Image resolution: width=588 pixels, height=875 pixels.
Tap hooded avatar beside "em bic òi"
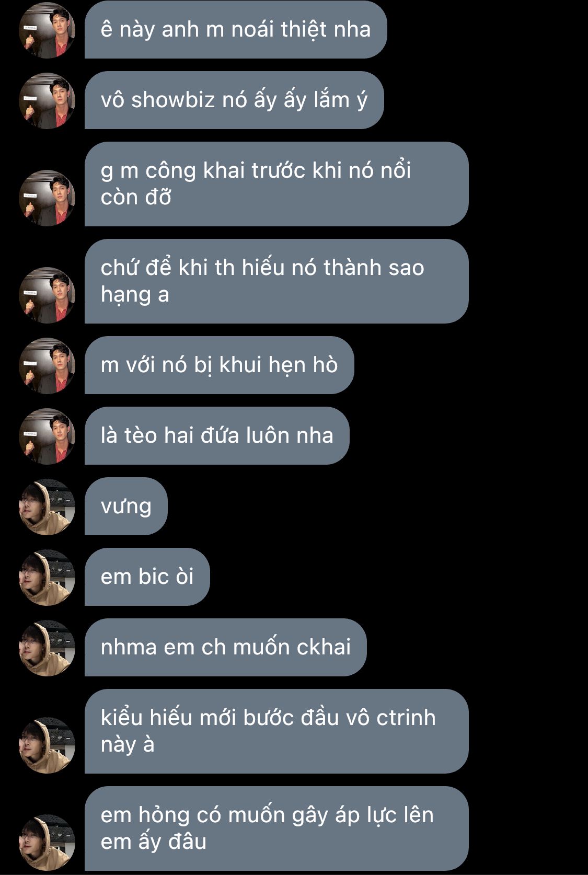[x=47, y=577]
